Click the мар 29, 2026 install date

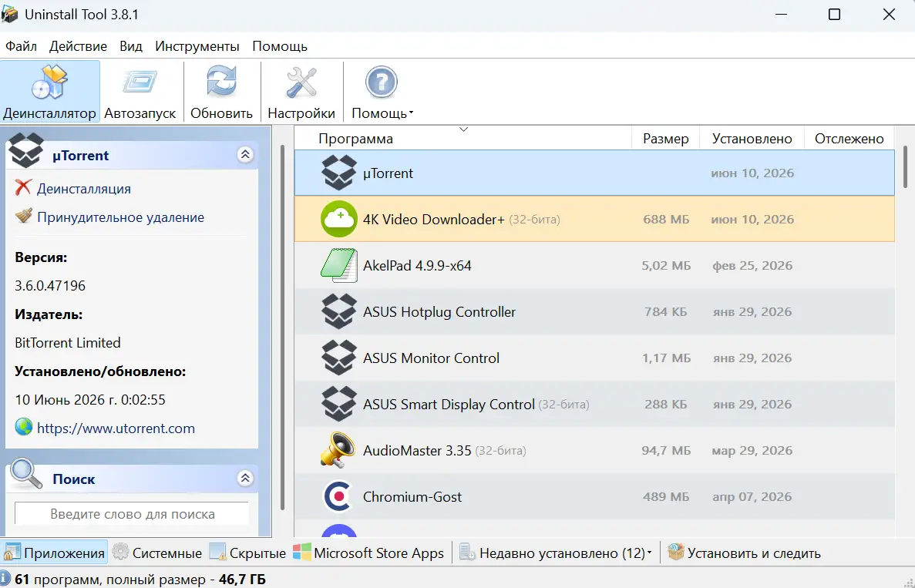pos(752,450)
